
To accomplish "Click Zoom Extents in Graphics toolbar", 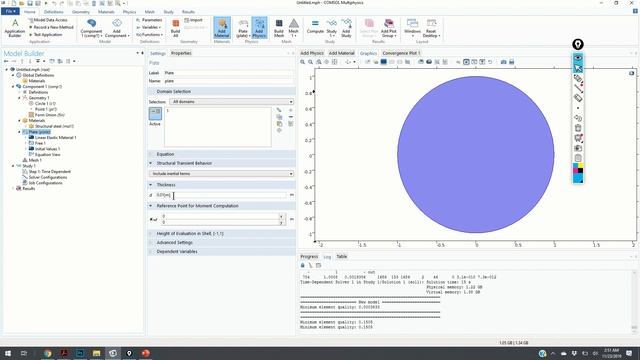I will coord(334,62).
